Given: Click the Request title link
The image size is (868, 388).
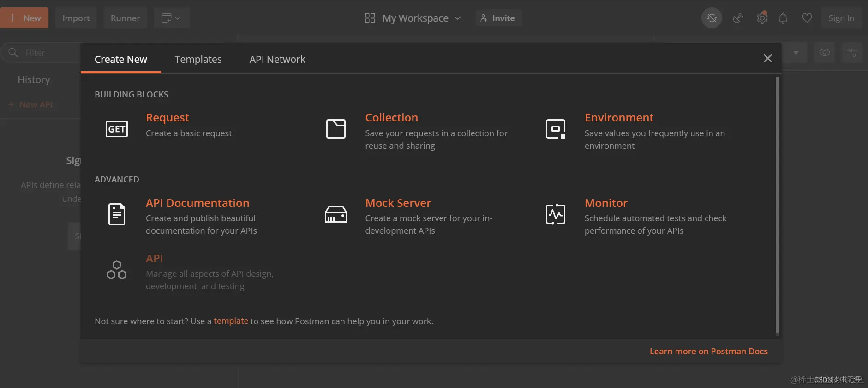Looking at the screenshot, I should [x=168, y=118].
